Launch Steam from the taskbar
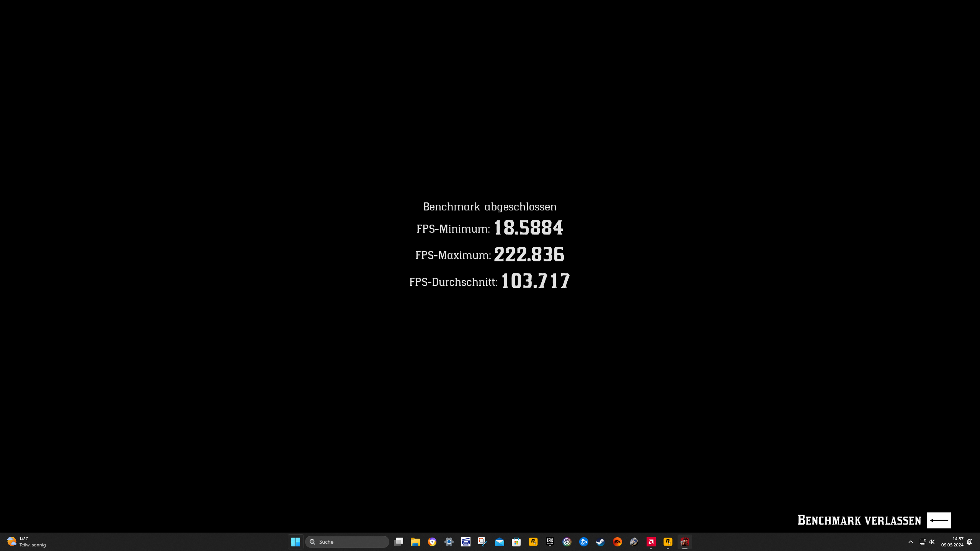 601,542
